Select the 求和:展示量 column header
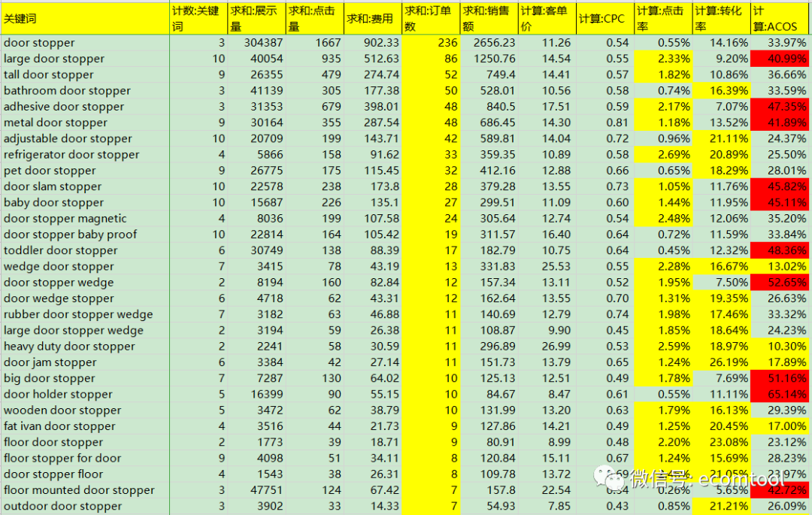The image size is (812, 515). point(256,19)
